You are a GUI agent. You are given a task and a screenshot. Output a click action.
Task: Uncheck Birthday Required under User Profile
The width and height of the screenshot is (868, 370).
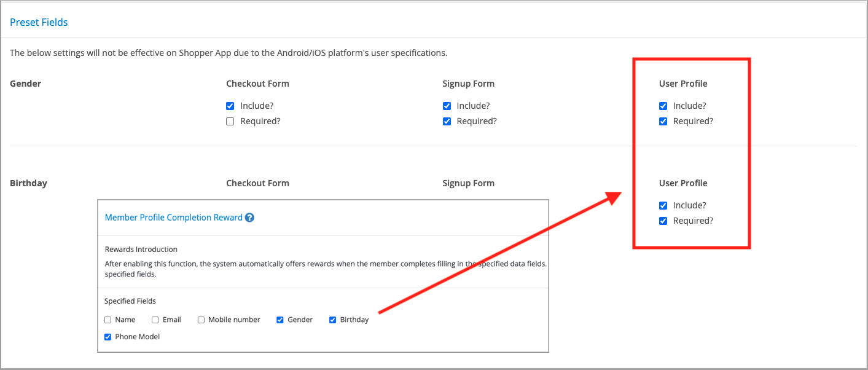[663, 221]
